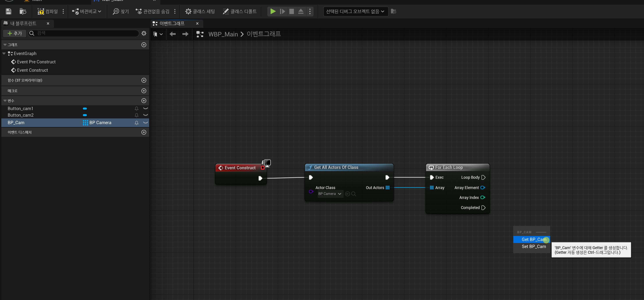Switch to the 내 블루프린트 tab
This screenshot has height=300, width=644.
(23, 23)
